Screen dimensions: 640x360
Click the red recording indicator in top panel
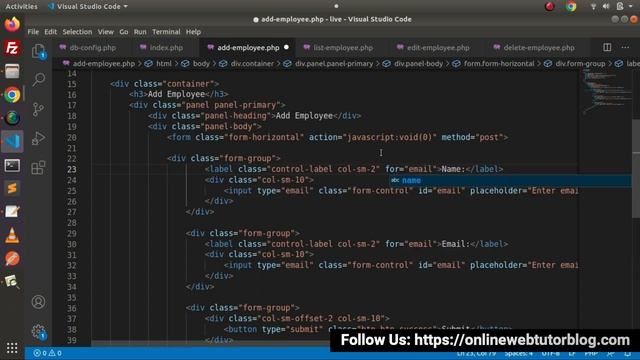click(549, 7)
